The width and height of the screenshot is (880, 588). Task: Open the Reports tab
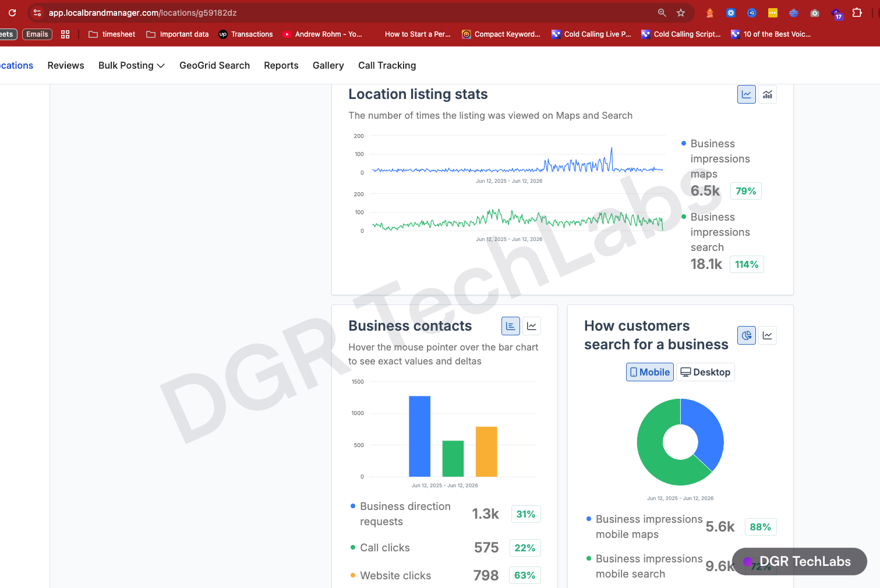(x=281, y=65)
